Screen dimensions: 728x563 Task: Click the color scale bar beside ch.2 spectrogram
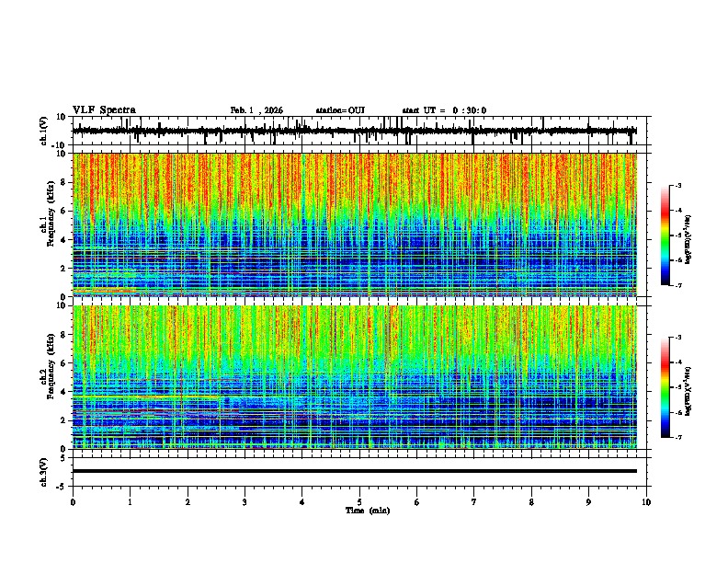click(665, 387)
